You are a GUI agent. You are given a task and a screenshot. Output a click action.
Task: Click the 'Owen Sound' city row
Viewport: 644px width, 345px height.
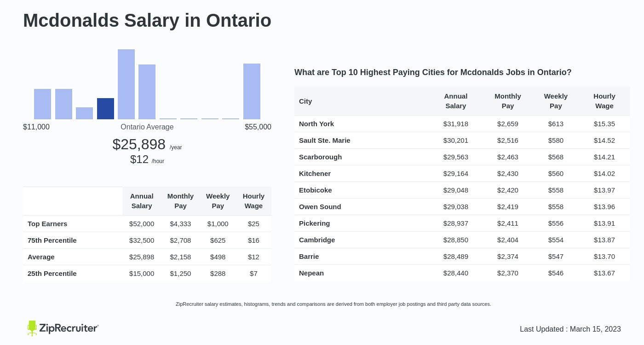462,207
